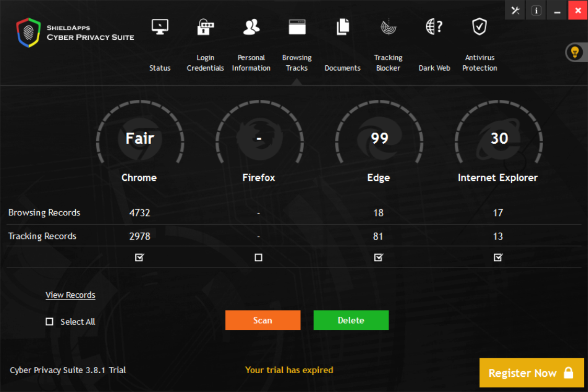Click the Tracking Records row label
This screenshot has height=392, width=588.
[x=42, y=236]
